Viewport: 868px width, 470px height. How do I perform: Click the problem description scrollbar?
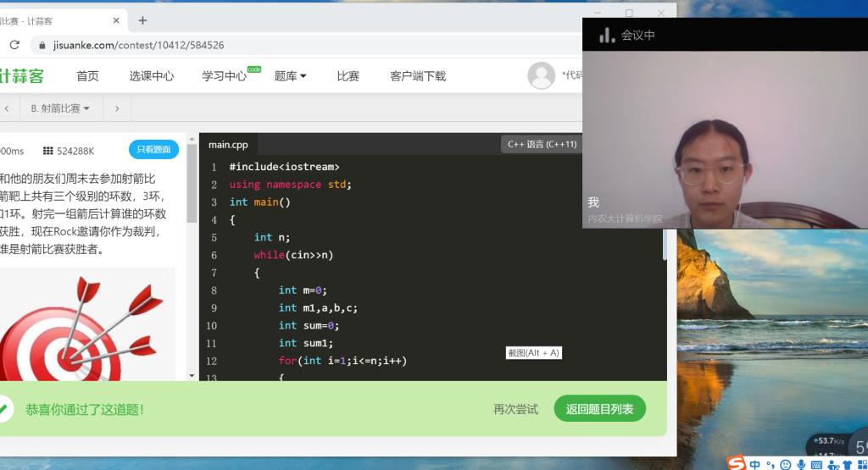click(191, 254)
